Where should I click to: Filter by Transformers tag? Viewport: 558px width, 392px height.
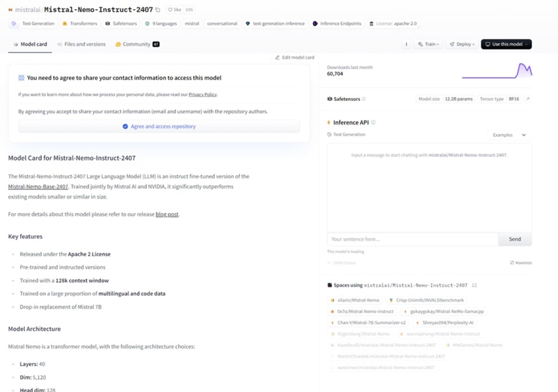(80, 23)
